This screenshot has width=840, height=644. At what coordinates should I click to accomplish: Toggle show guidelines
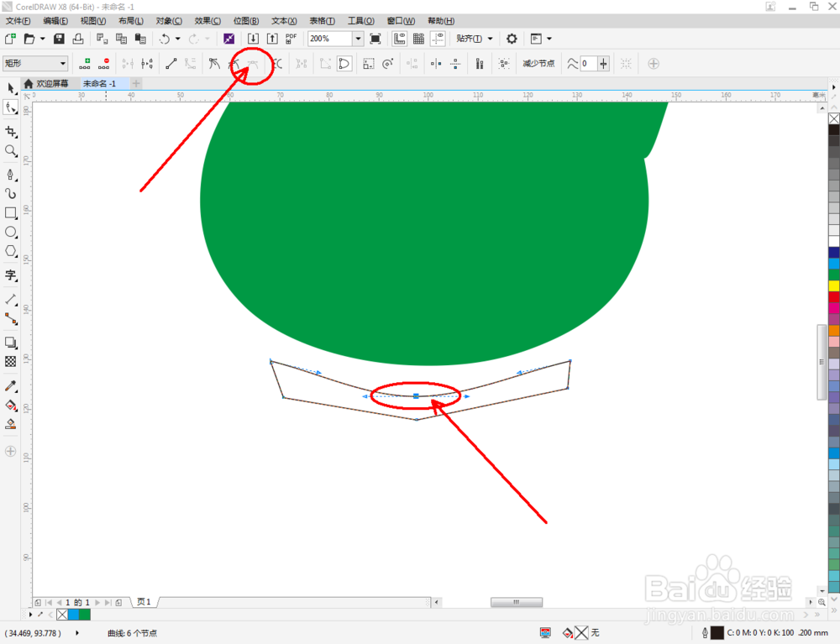pos(438,39)
